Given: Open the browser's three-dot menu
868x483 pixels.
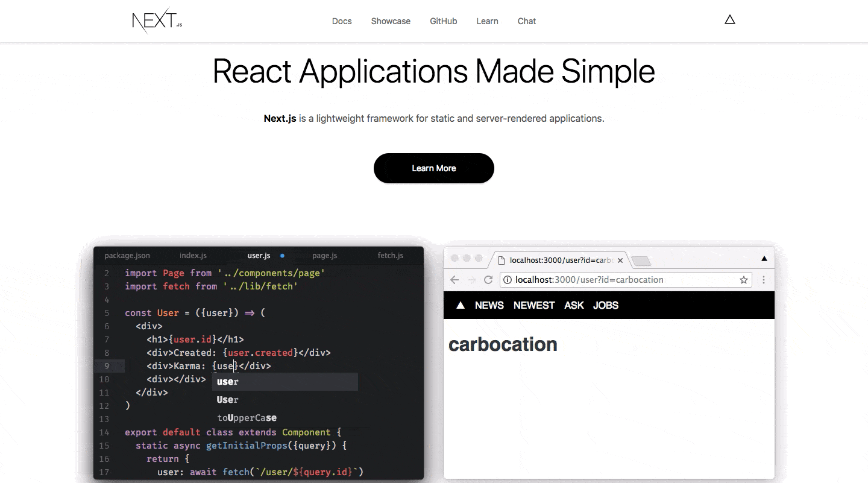Looking at the screenshot, I should tap(764, 280).
